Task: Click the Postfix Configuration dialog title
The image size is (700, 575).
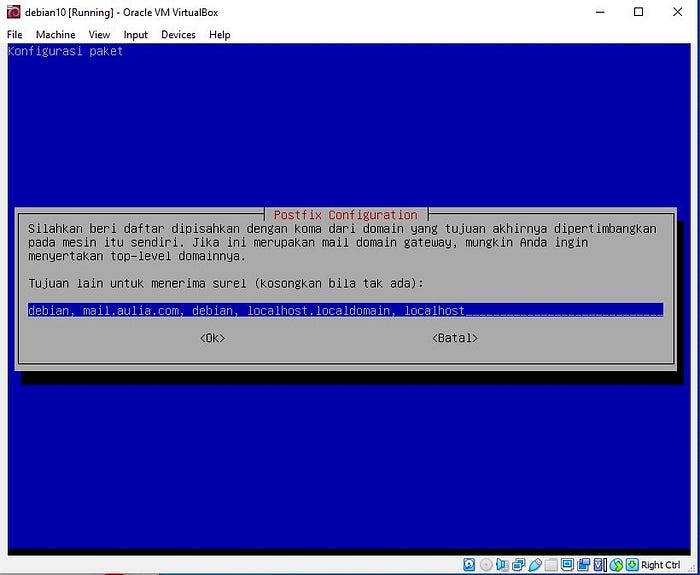Action: (x=346, y=215)
